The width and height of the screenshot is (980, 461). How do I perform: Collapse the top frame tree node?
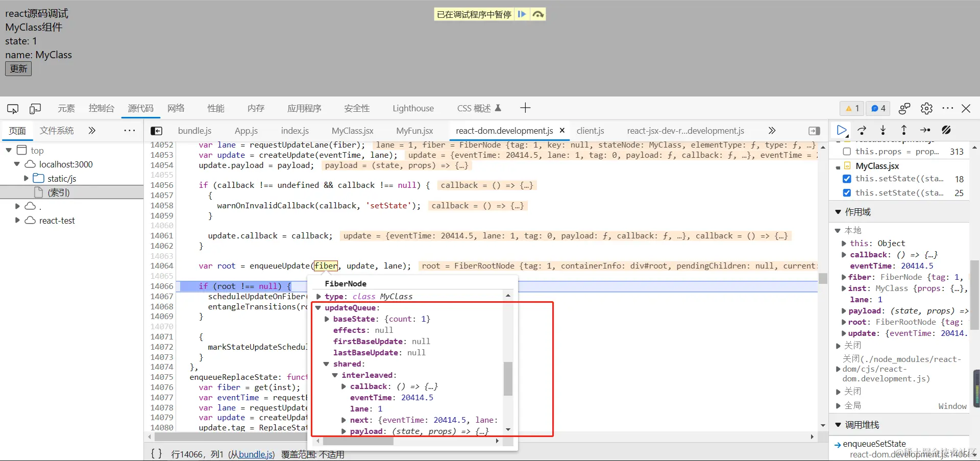(x=9, y=150)
